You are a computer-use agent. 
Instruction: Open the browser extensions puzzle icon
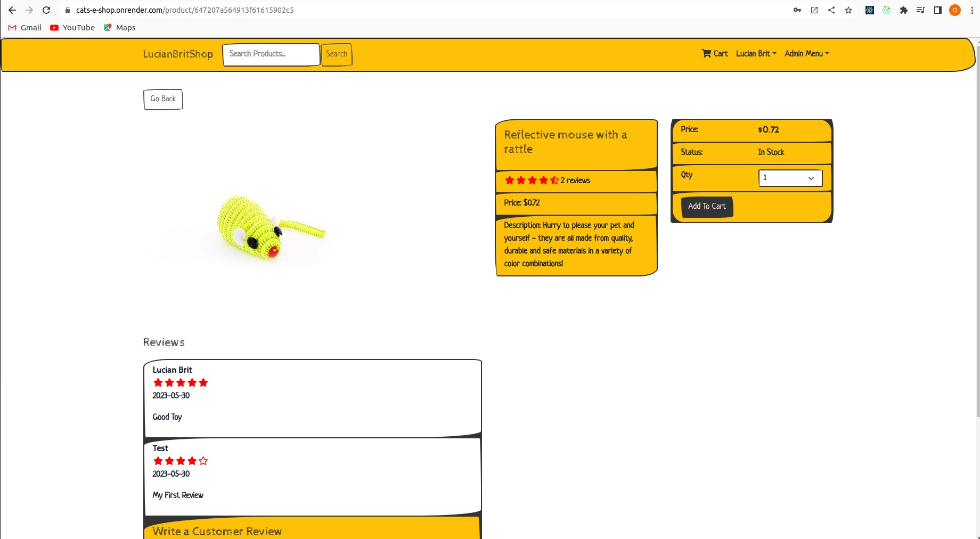[x=904, y=10]
